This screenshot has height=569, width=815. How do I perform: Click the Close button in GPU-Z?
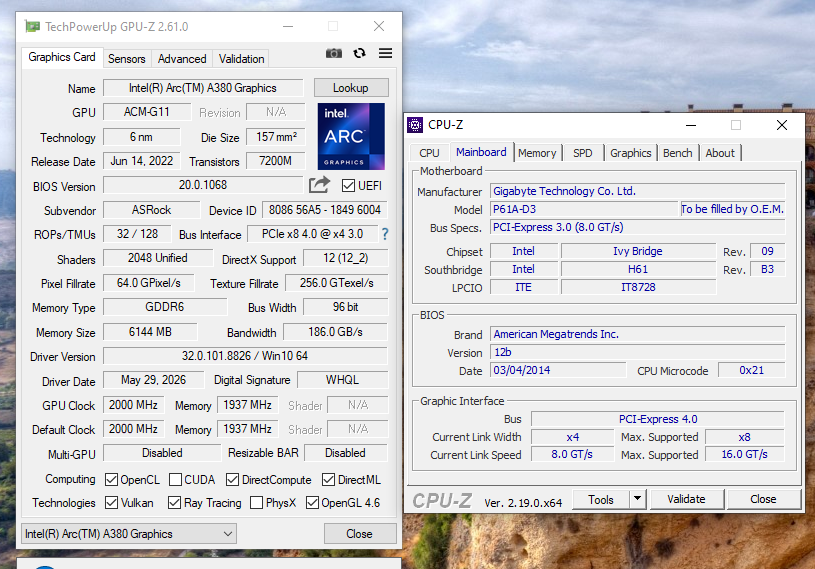(x=359, y=534)
